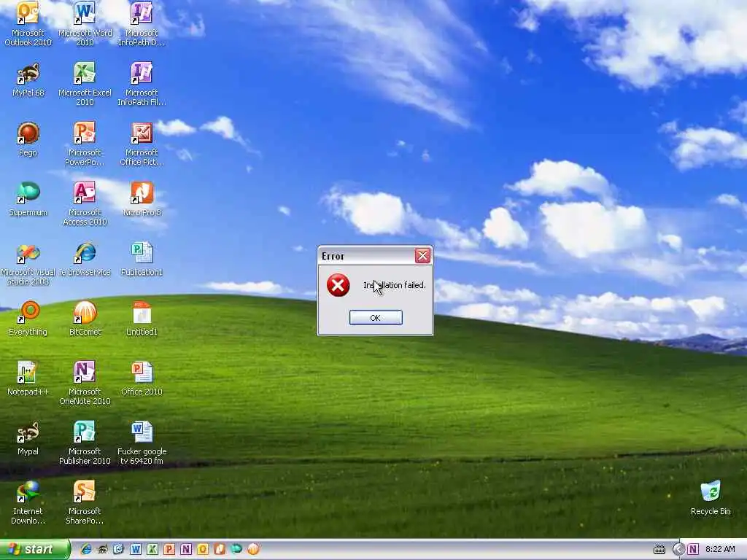Select the Mypal desktop icon near Publisher

pyautogui.click(x=28, y=438)
